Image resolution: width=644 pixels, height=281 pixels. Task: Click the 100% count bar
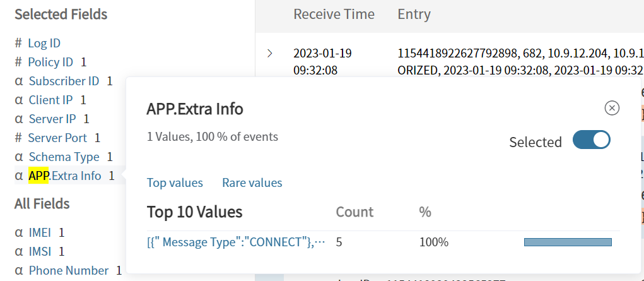567,242
